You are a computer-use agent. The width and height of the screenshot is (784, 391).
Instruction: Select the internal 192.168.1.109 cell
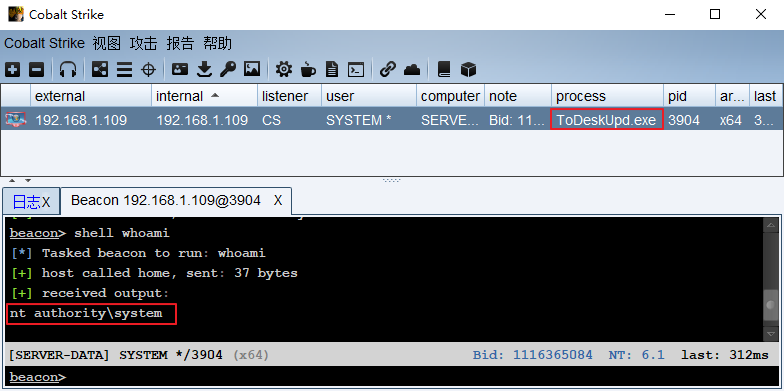coord(204,120)
